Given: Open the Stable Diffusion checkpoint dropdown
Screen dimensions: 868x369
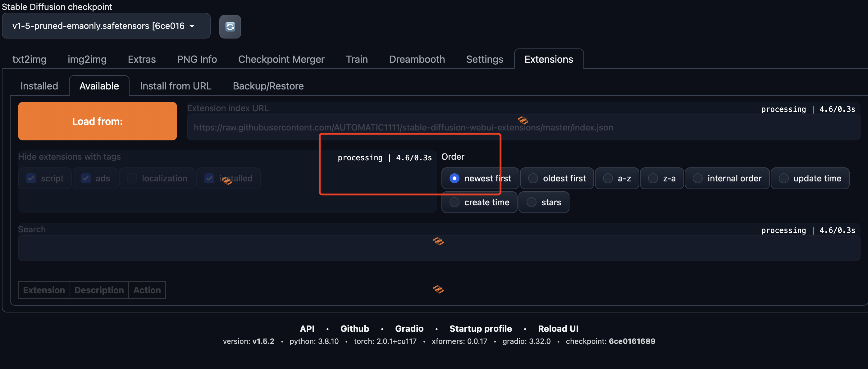Looking at the screenshot, I should tap(106, 26).
